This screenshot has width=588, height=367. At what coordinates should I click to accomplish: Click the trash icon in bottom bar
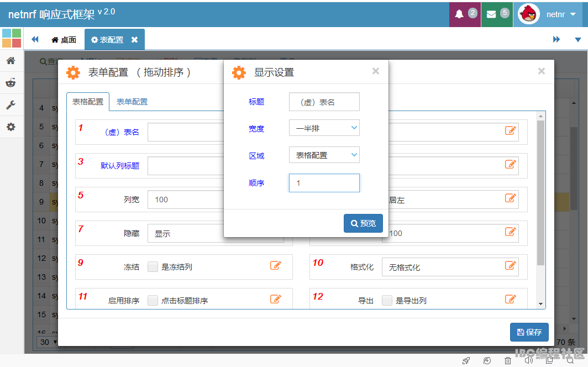coord(508,360)
